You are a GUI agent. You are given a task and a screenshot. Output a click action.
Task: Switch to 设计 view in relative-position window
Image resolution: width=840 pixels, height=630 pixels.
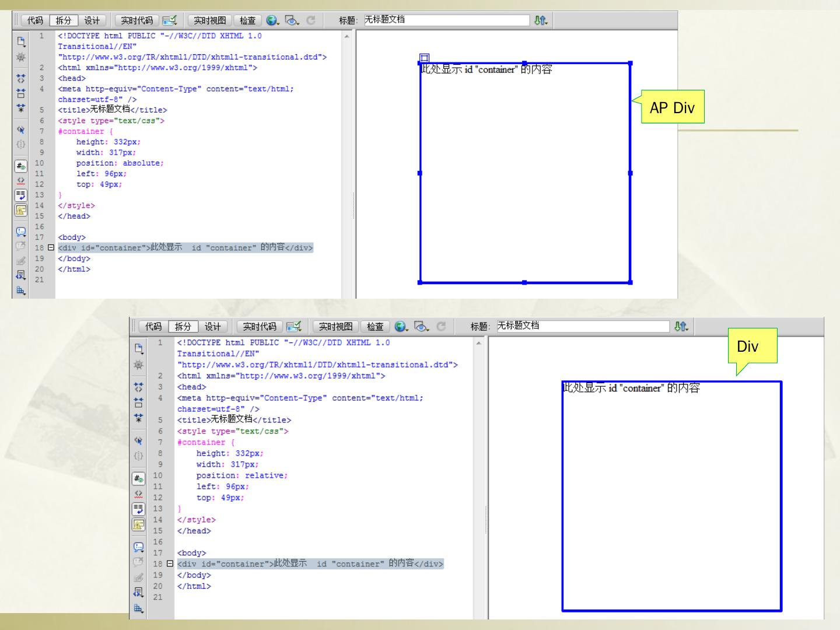point(212,327)
